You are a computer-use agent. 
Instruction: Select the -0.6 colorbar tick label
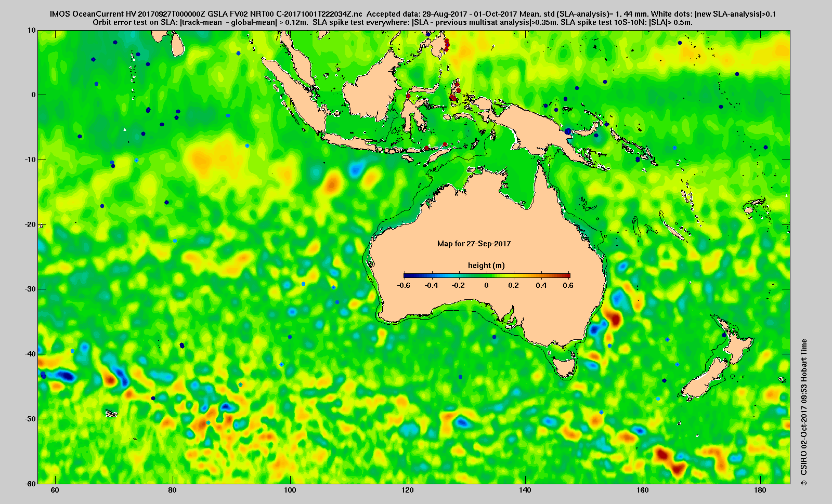tap(403, 285)
